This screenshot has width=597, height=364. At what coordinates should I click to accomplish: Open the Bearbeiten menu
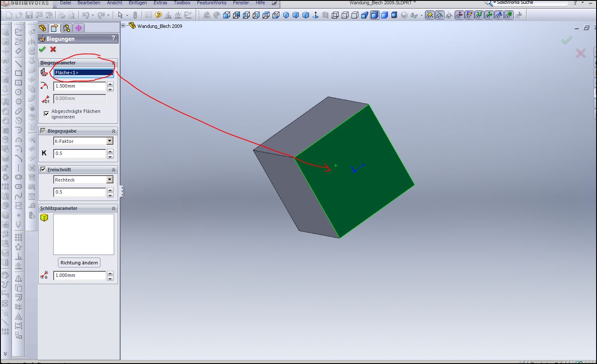pyautogui.click(x=89, y=3)
